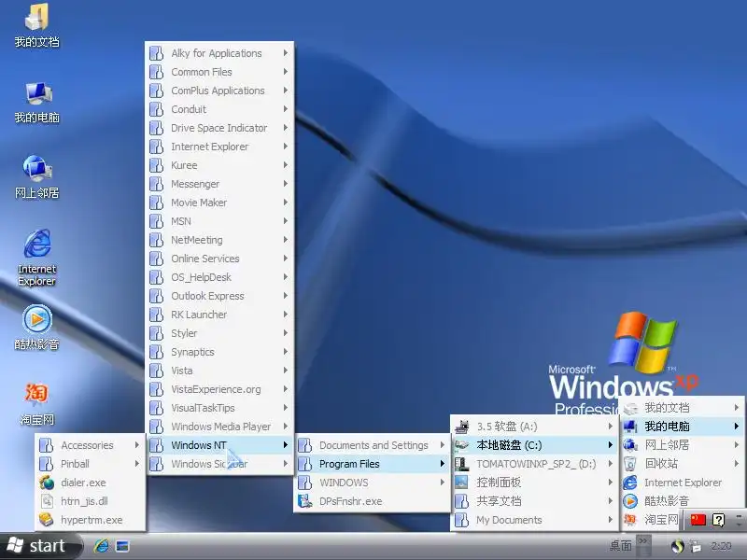
Task: Open 我的文档 in the desktop menu
Action: point(683,408)
